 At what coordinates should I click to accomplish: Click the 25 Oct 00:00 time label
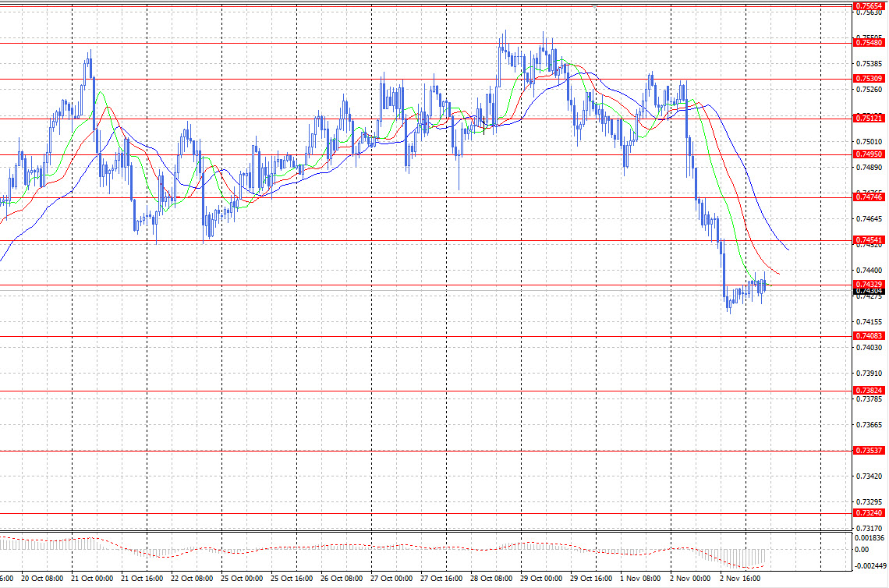pos(242,579)
